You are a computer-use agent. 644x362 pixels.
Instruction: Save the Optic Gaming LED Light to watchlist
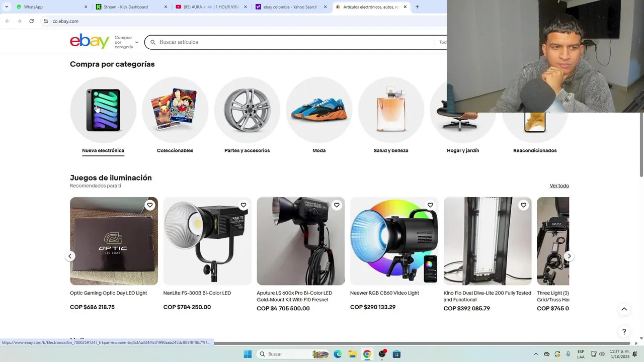click(x=150, y=205)
